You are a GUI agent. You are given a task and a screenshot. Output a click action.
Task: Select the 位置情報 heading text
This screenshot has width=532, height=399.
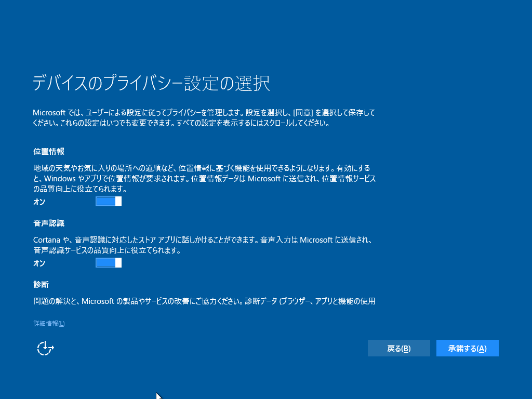pos(49,151)
